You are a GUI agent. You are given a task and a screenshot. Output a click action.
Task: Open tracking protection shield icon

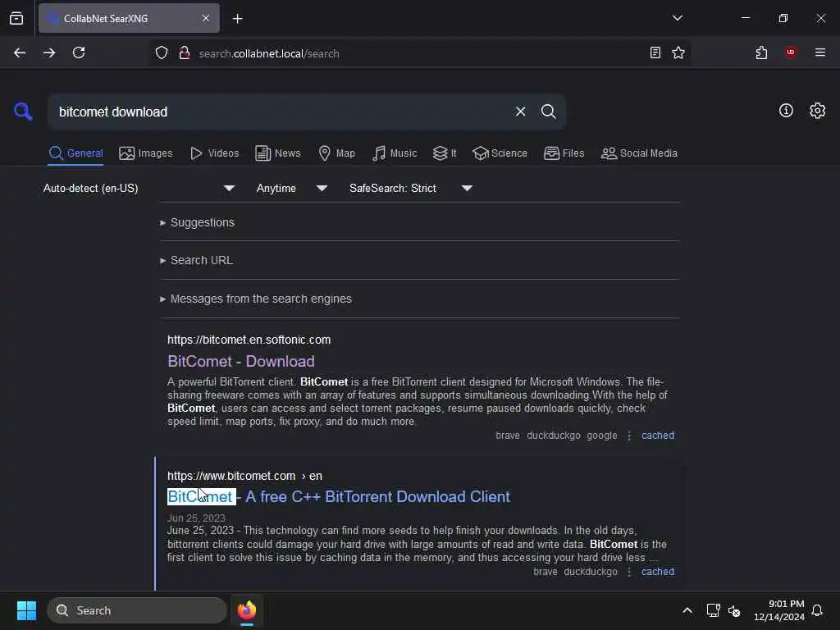click(x=162, y=52)
